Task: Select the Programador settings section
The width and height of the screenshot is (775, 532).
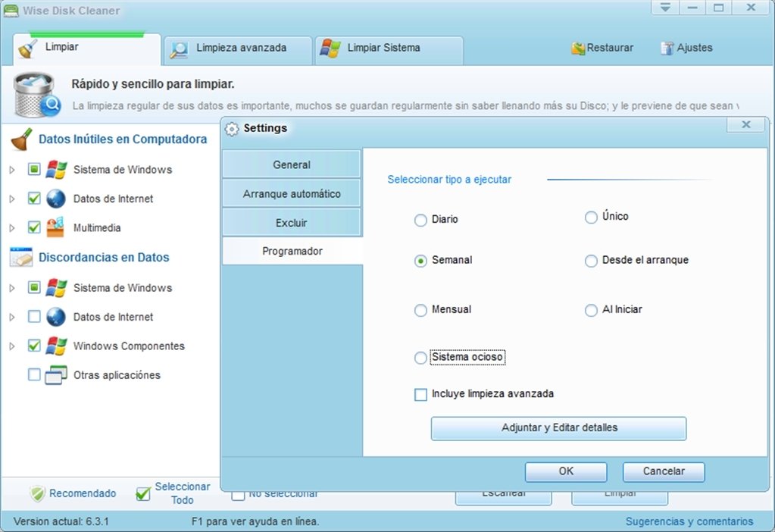Action: (292, 251)
